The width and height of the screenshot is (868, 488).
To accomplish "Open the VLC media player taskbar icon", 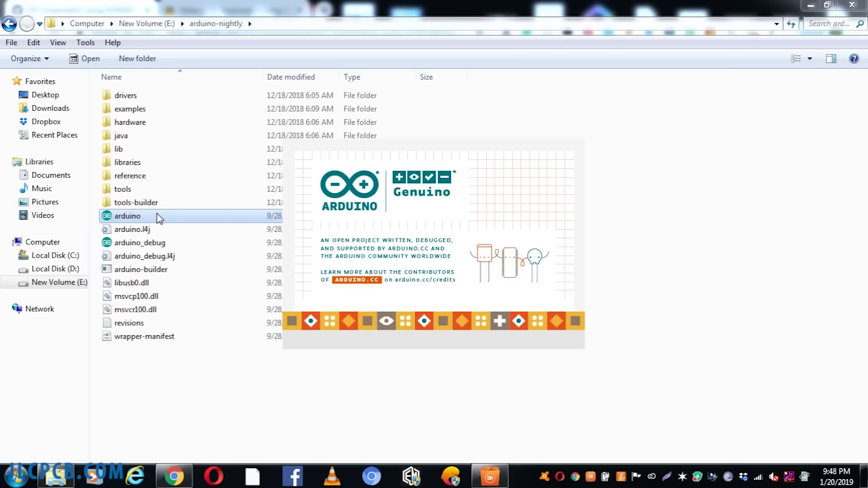I will (332, 476).
